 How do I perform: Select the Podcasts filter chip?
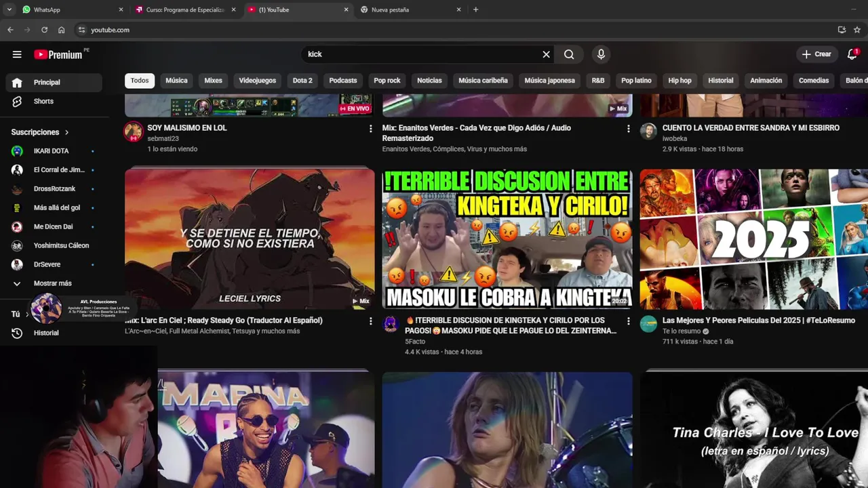click(343, 81)
